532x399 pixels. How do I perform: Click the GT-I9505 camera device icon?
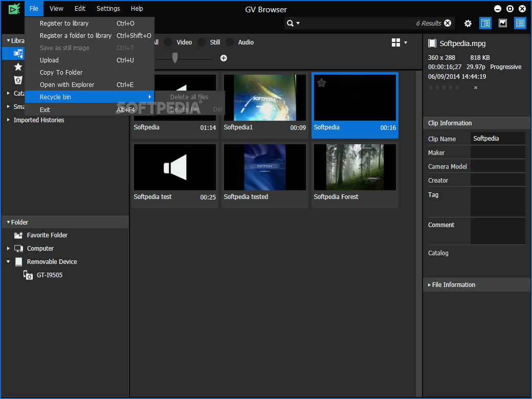click(28, 275)
